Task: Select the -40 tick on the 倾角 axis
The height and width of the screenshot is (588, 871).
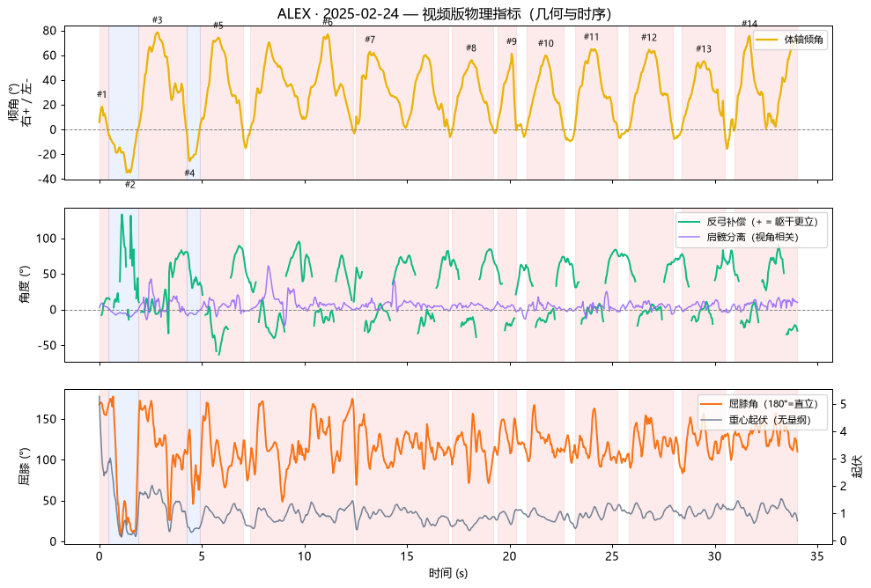Action: (x=48, y=179)
